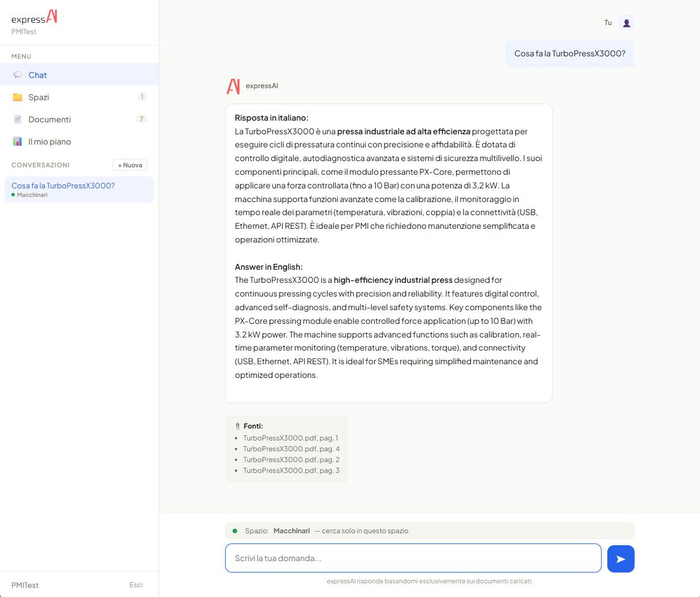Open Il mio piano page
The height and width of the screenshot is (597, 700).
tap(49, 142)
